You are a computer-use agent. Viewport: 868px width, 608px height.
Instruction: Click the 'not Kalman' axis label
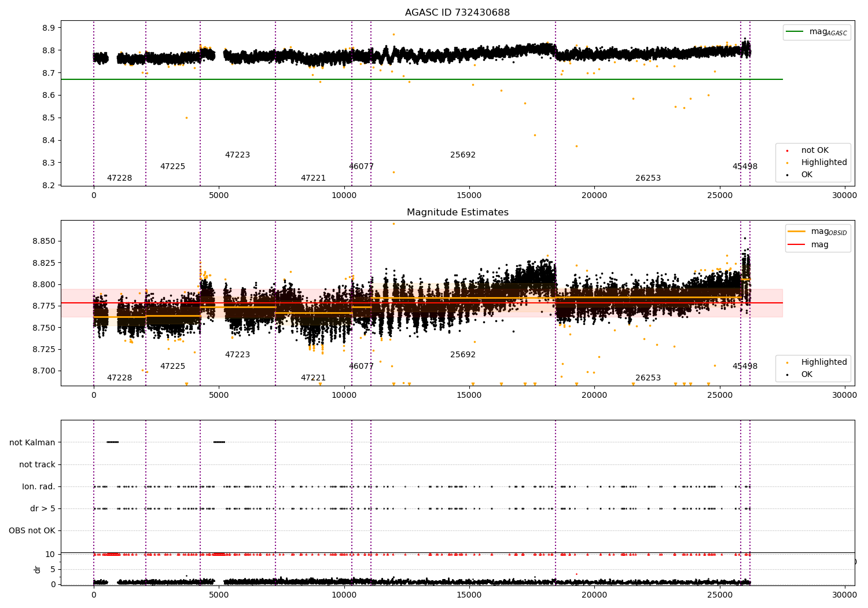[x=32, y=443]
